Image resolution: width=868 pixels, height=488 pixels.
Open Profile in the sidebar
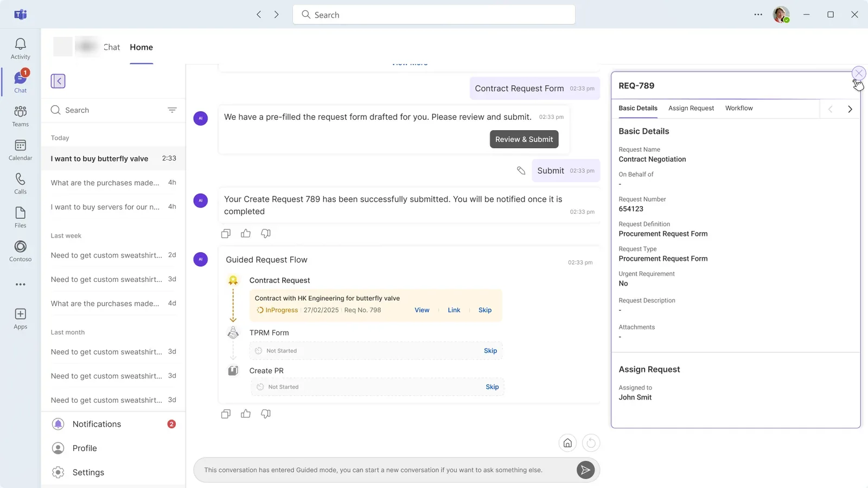113,448
